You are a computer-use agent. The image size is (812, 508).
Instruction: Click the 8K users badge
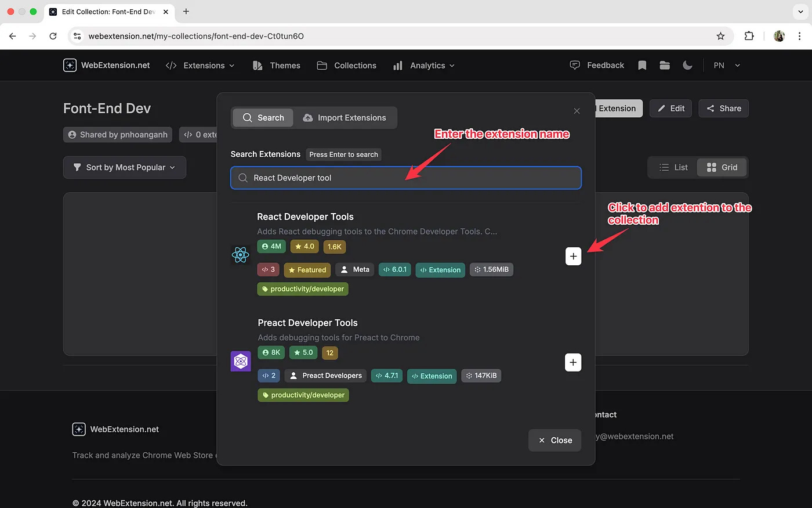click(x=271, y=352)
